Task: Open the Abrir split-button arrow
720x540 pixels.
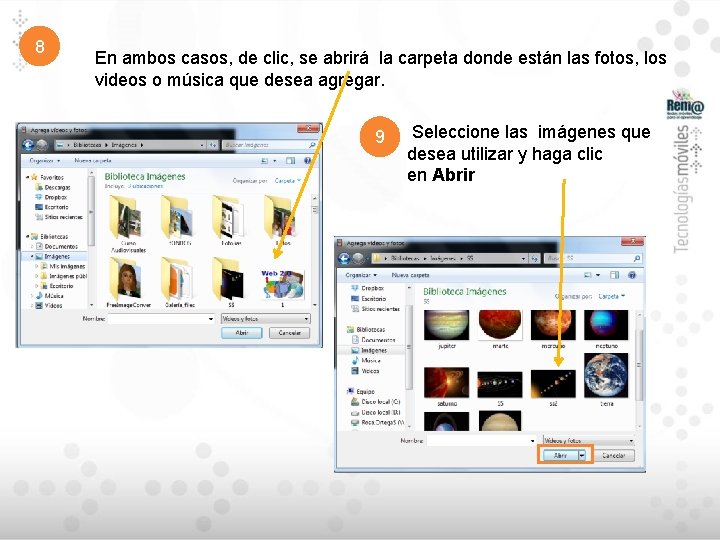Action: (582, 455)
